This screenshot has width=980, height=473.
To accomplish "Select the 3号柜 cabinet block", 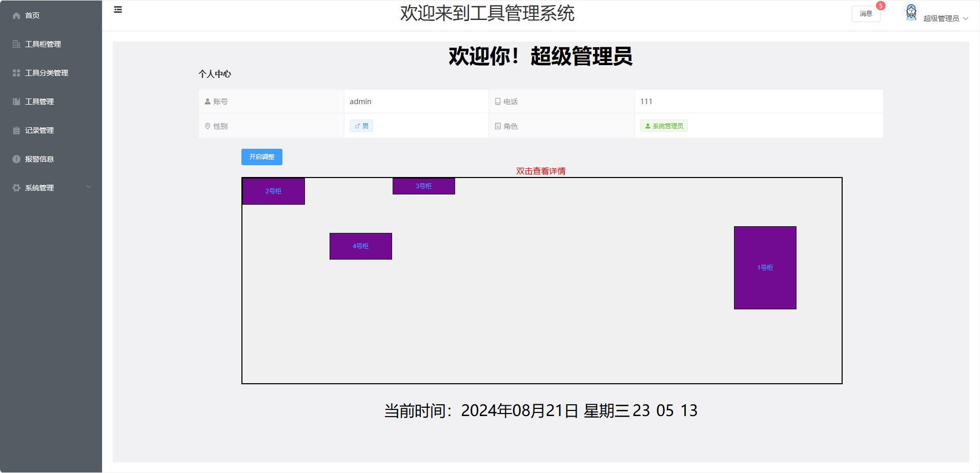I will coord(423,186).
